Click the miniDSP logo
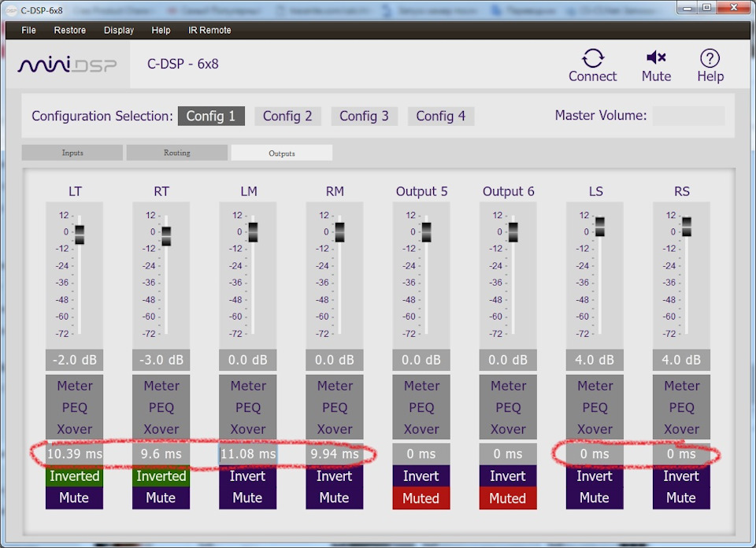This screenshot has width=756, height=548. [67, 65]
